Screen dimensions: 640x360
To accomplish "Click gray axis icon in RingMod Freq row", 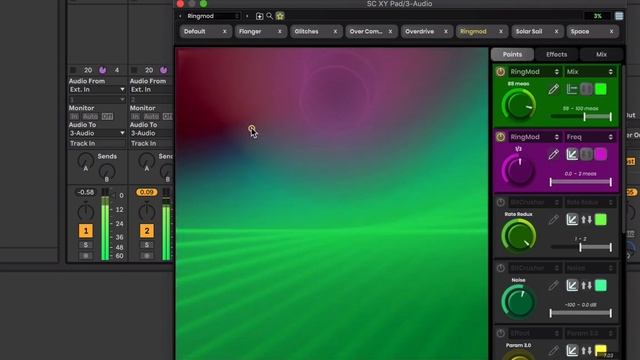I will pos(586,154).
